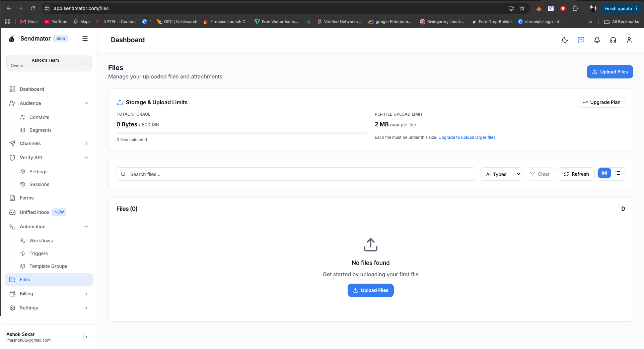
Task: Select Files in sidebar
Action: click(x=49, y=280)
